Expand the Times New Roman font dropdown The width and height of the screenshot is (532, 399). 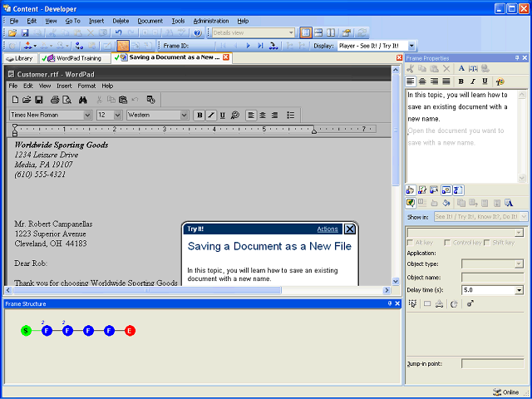(x=87, y=115)
